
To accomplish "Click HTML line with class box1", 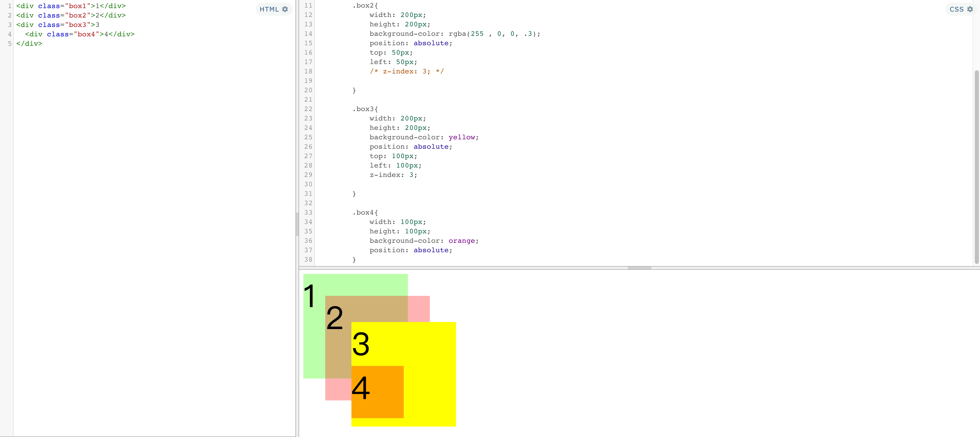I will point(71,6).
